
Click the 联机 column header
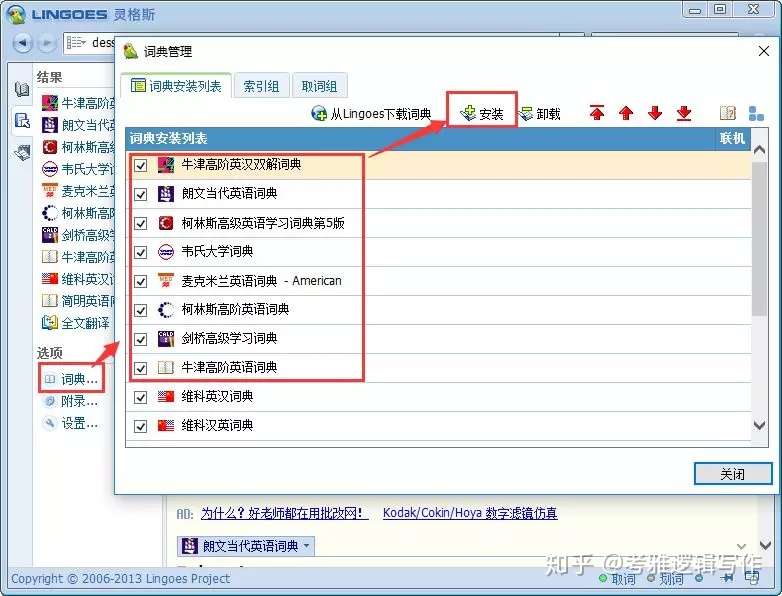732,138
